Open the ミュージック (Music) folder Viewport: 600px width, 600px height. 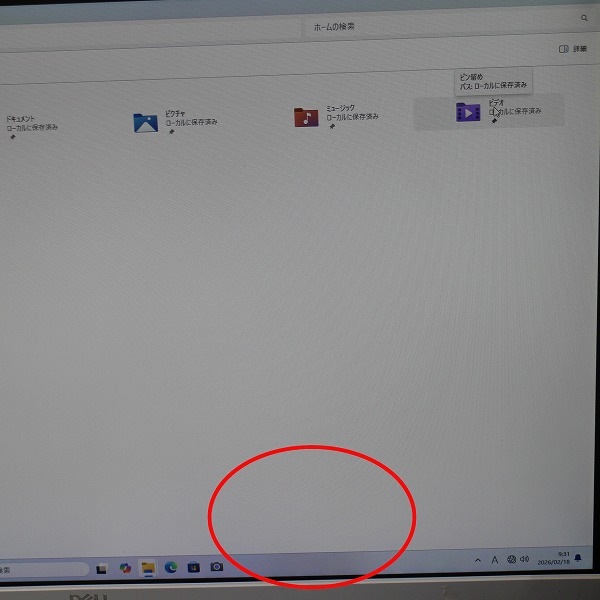tap(306, 117)
